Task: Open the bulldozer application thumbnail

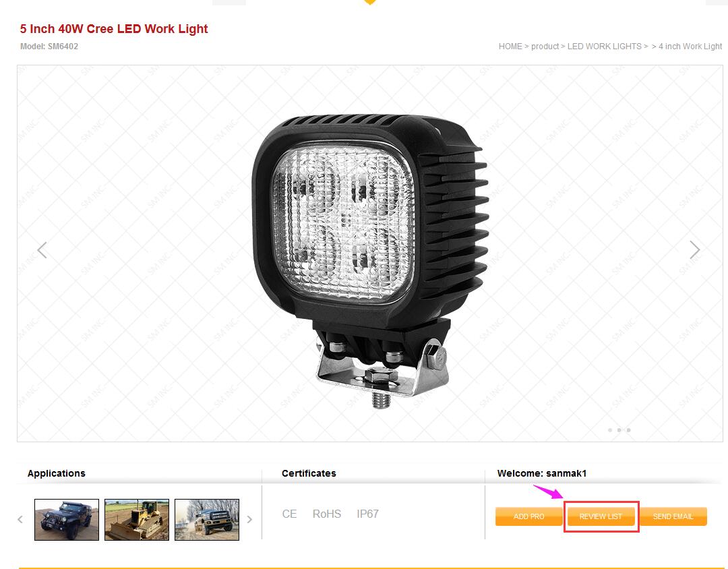Action: coord(137,520)
